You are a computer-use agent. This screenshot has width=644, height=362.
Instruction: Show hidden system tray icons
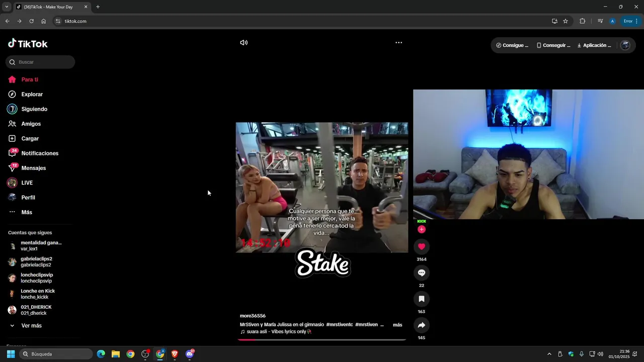[549, 354]
